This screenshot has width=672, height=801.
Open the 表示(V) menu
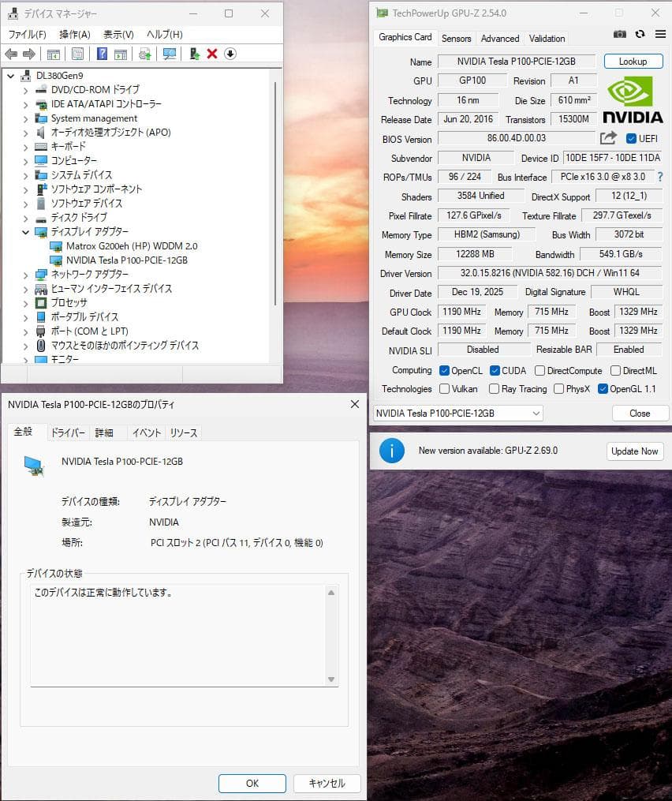click(x=118, y=34)
